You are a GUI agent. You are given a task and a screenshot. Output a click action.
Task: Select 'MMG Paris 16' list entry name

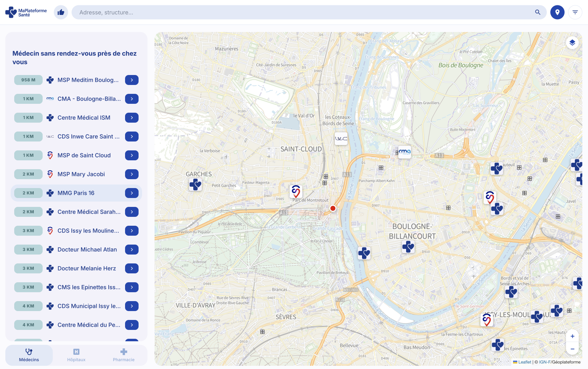pyautogui.click(x=76, y=193)
